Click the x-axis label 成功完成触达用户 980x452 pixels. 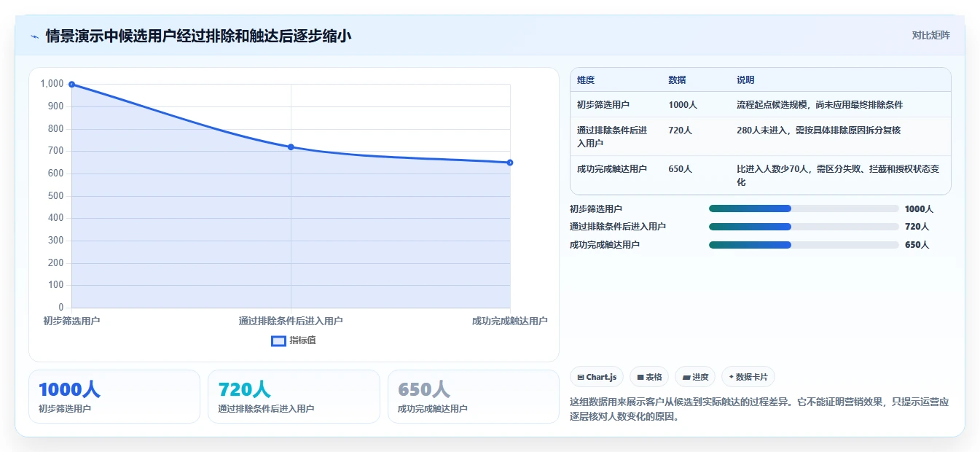pos(509,321)
